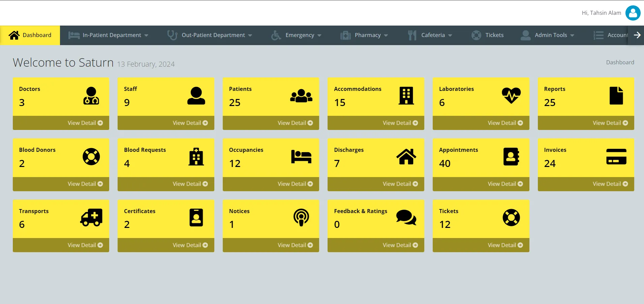This screenshot has width=644, height=304.
Task: Click the bed icon on Occupancies card
Action: coord(301,157)
